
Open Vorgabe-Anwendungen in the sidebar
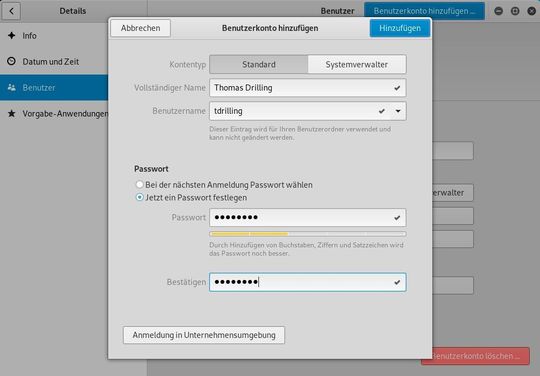(54, 113)
